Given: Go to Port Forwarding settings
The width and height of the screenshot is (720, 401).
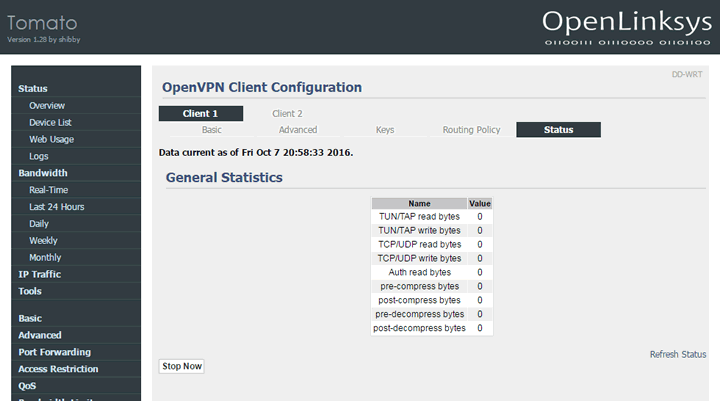Looking at the screenshot, I should pos(54,352).
